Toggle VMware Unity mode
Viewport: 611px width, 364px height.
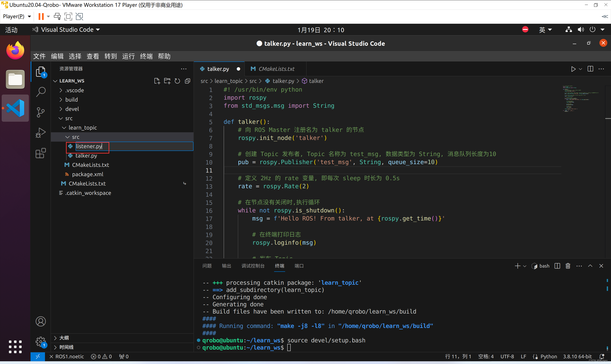click(79, 17)
